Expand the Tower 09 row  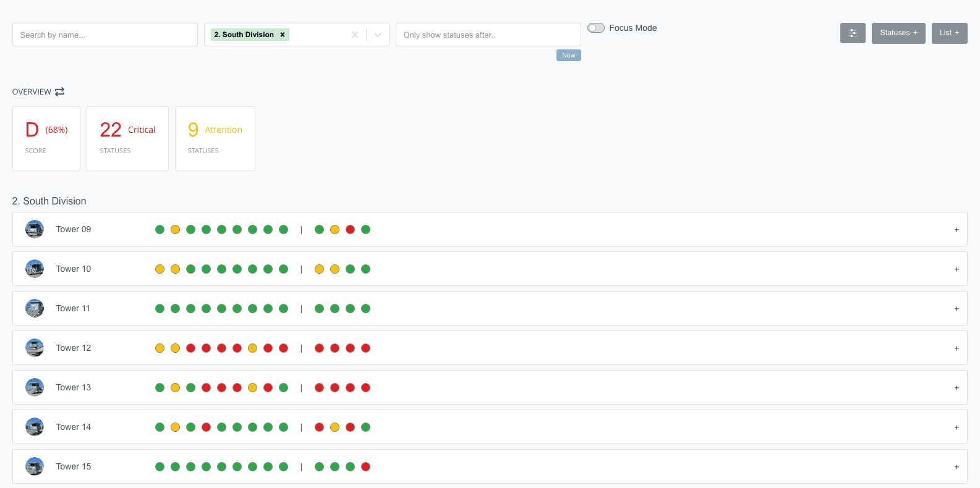click(956, 230)
